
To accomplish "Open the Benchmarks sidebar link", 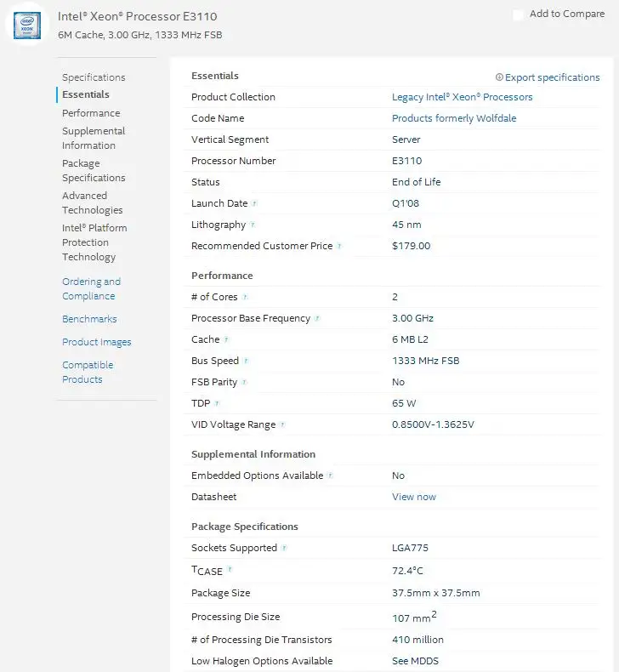I will click(x=89, y=319).
